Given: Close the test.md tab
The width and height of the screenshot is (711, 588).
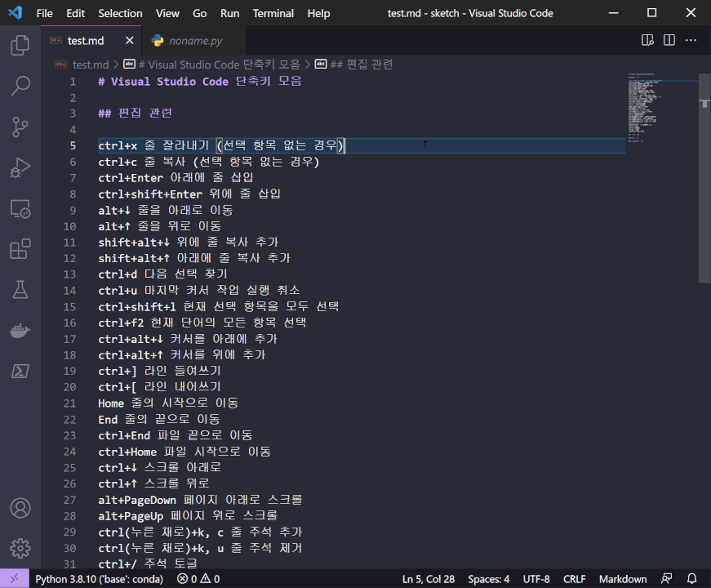Looking at the screenshot, I should [129, 40].
